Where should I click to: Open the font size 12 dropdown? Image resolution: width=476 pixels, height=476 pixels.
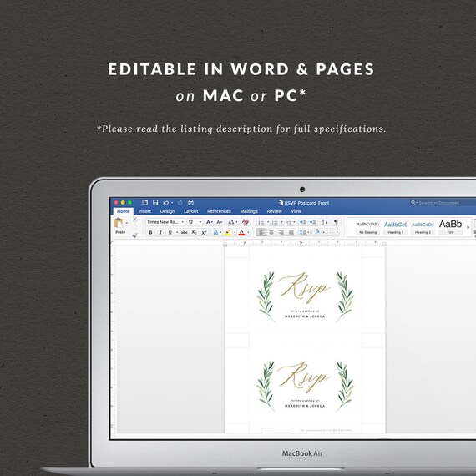pyautogui.click(x=195, y=222)
